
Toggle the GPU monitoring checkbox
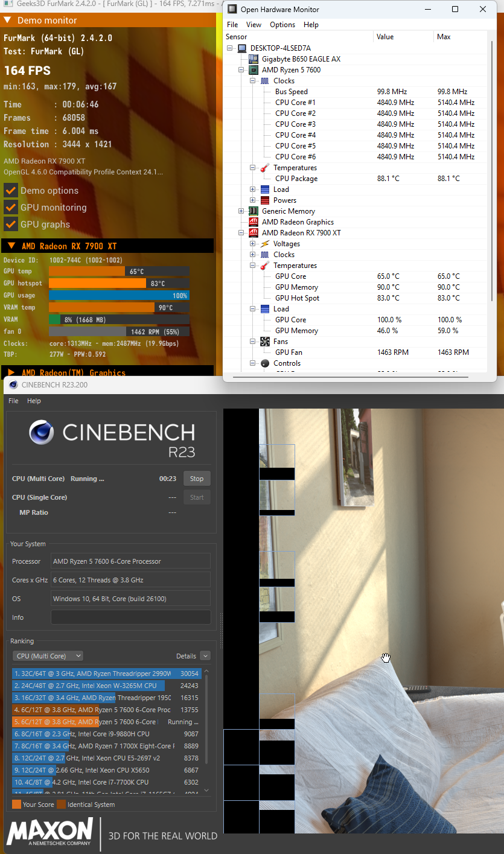10,208
